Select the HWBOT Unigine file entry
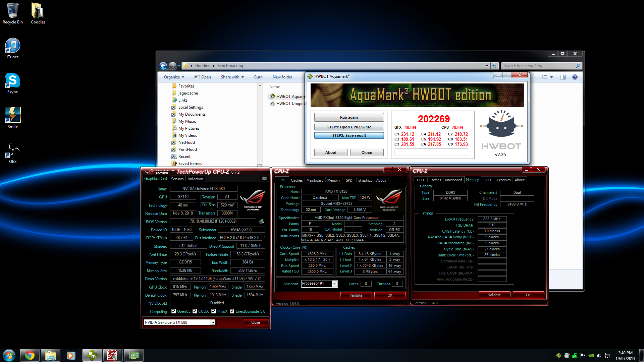644x362 pixels. click(x=287, y=104)
